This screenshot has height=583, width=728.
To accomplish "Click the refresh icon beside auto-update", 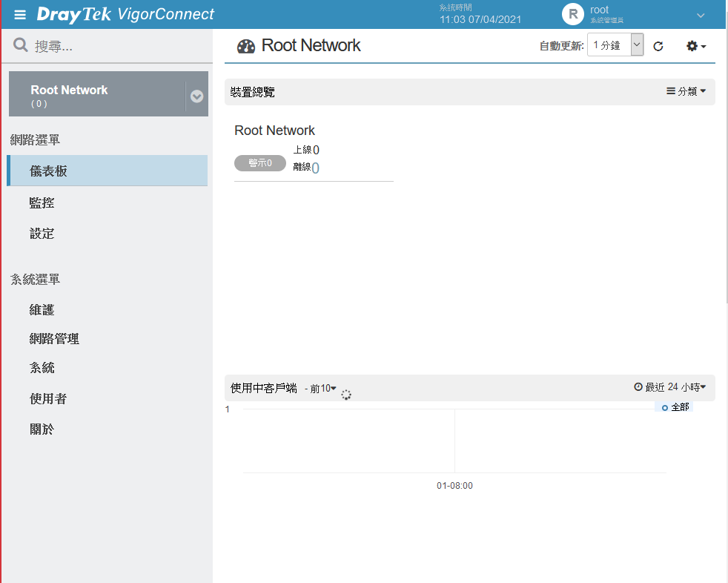I will (658, 47).
